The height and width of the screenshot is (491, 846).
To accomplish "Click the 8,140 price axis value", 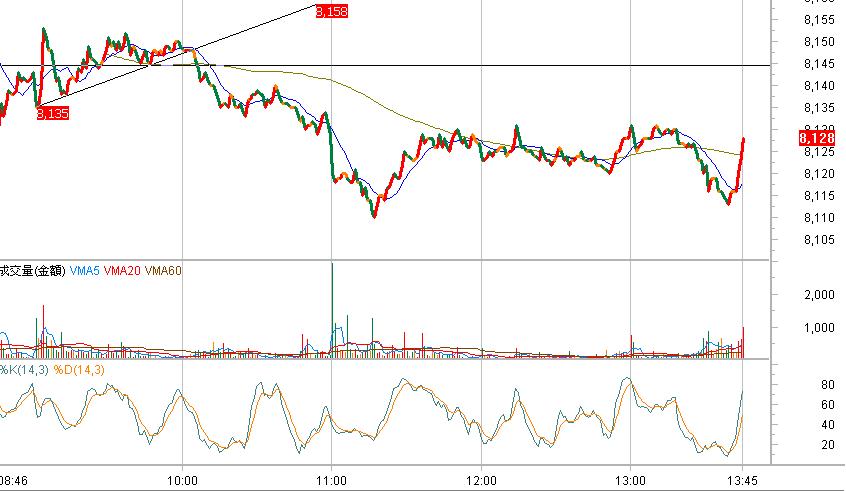I will click(819, 86).
